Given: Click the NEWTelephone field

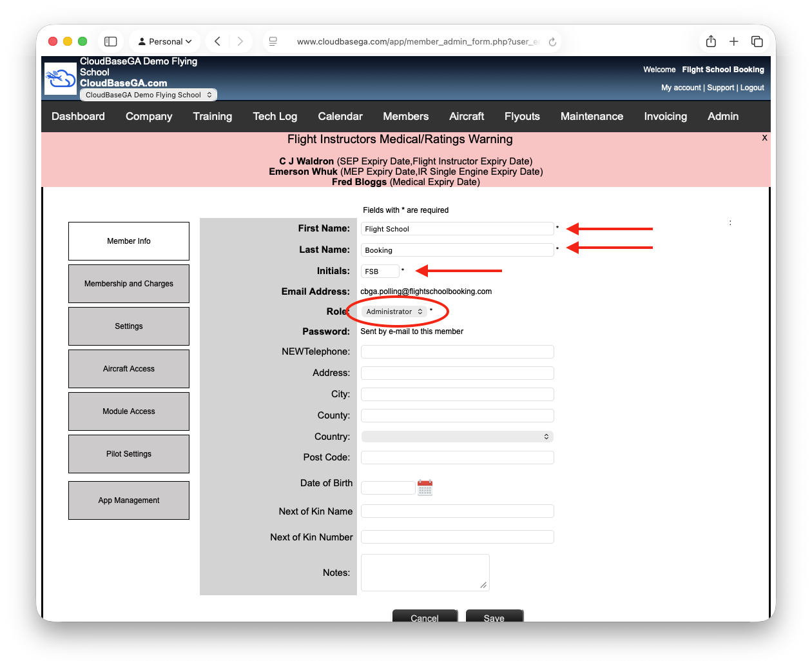Looking at the screenshot, I should click(458, 351).
